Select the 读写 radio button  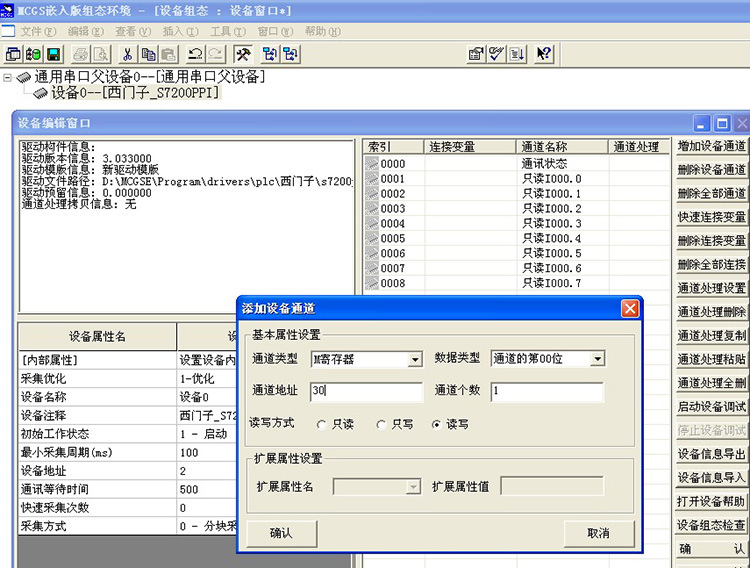pyautogui.click(x=436, y=424)
